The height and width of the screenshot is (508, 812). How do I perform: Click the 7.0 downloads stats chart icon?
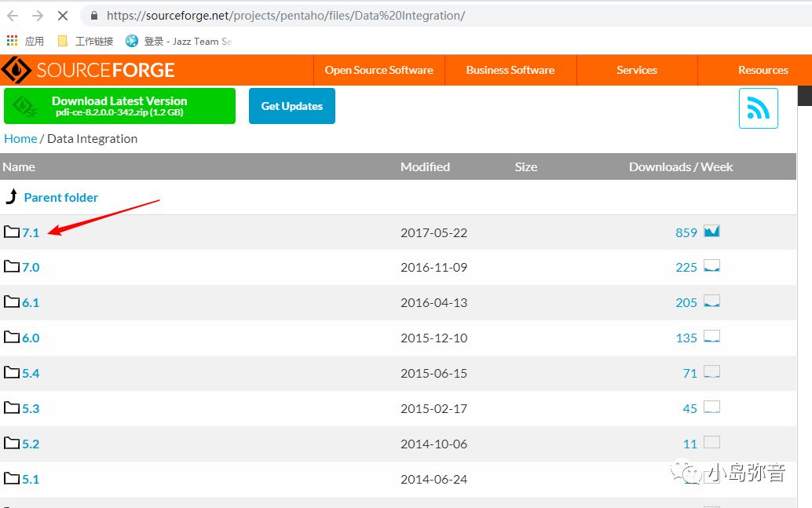point(711,267)
